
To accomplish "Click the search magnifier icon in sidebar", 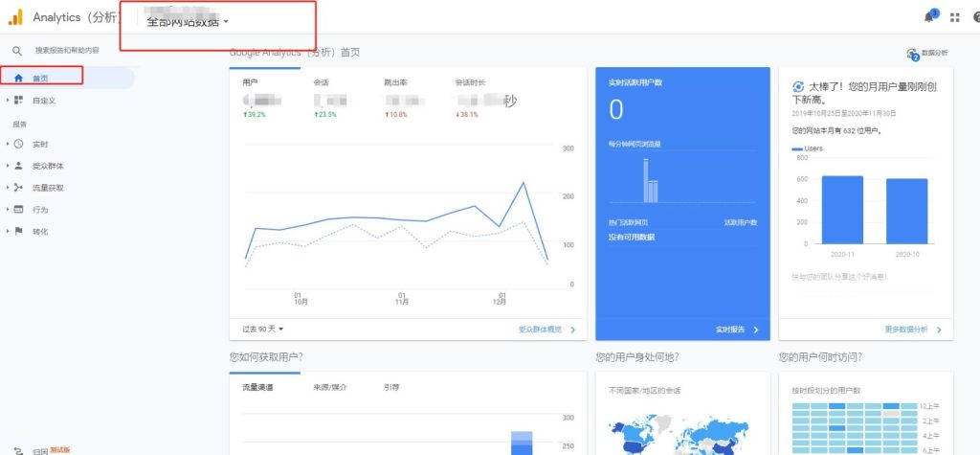I will tap(16, 50).
